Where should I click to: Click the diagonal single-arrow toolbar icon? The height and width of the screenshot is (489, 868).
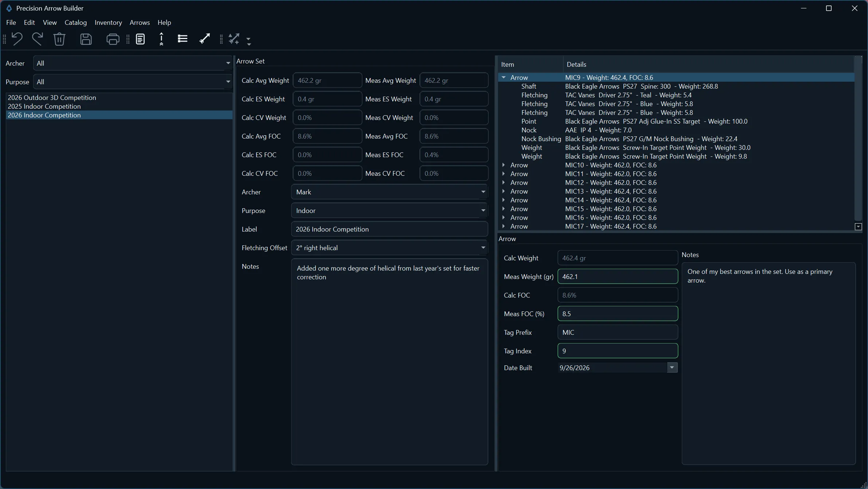[204, 39]
